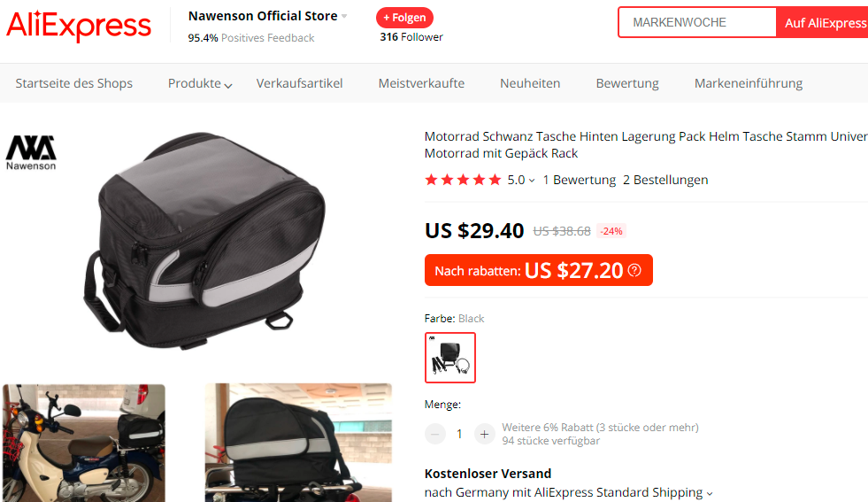Image resolution: width=868 pixels, height=502 pixels.
Task: Open the scooter with bag thumbnail
Action: point(84,442)
